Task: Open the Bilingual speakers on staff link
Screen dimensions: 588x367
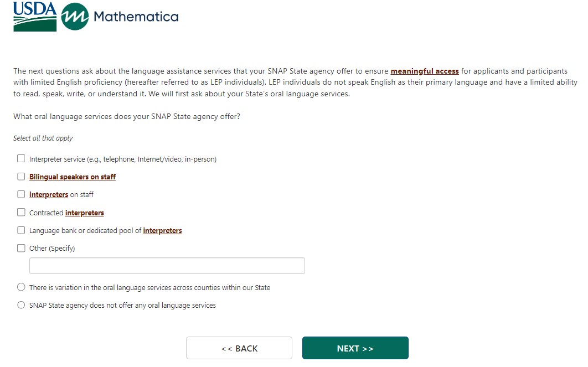Action: (73, 177)
